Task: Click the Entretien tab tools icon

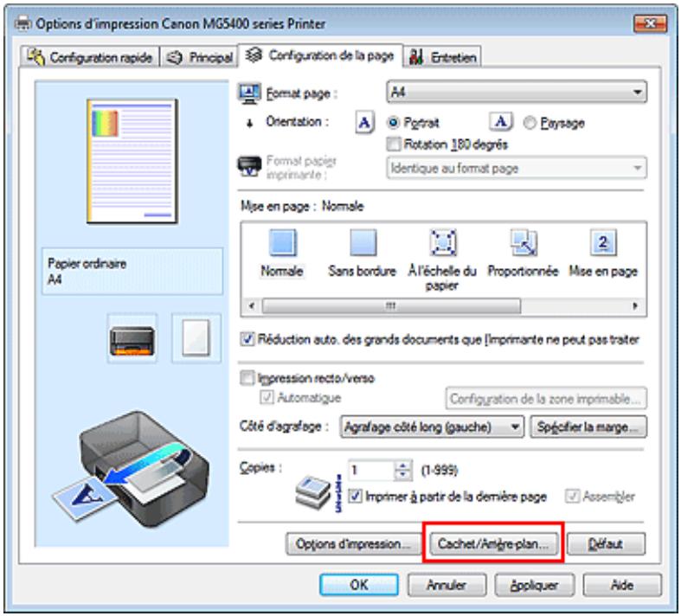Action: 415,57
